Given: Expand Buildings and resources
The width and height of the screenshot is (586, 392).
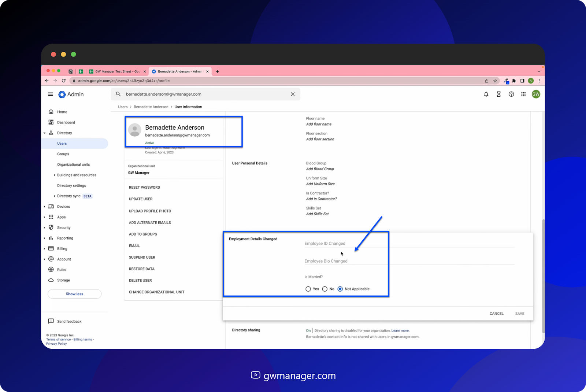Looking at the screenshot, I should pos(55,175).
